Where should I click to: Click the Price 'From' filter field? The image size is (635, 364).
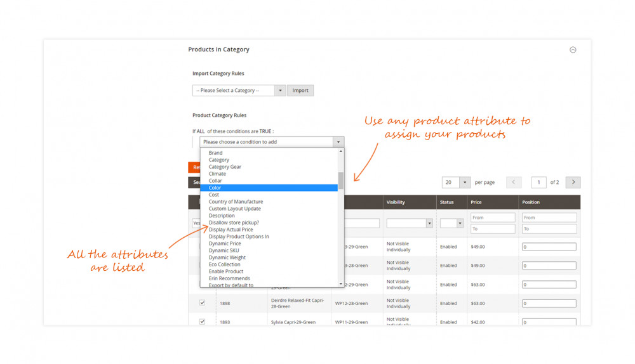click(492, 218)
